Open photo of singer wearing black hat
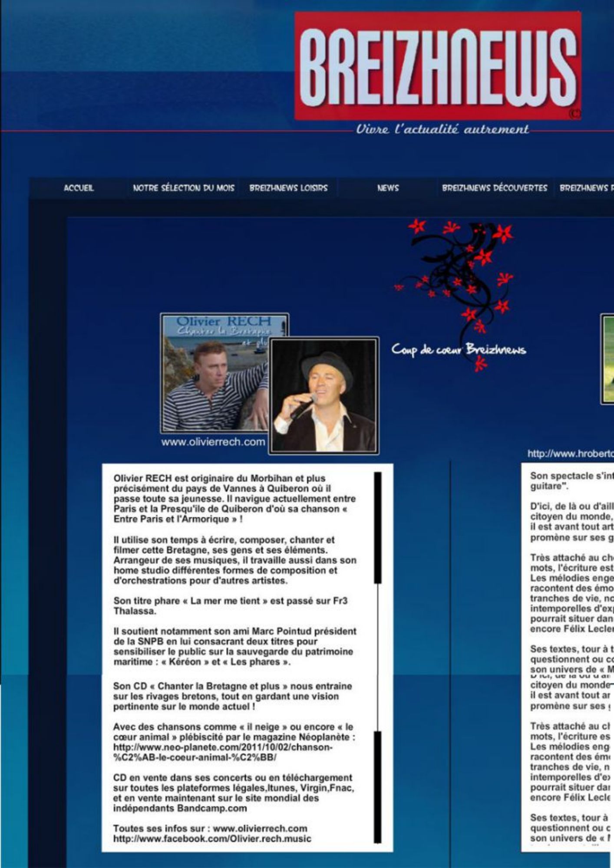This screenshot has height=868, width=614. pos(324,395)
